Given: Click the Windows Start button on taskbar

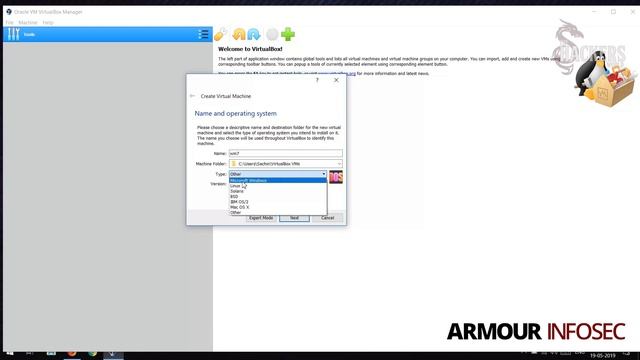Looking at the screenshot, I should [x=10, y=353].
